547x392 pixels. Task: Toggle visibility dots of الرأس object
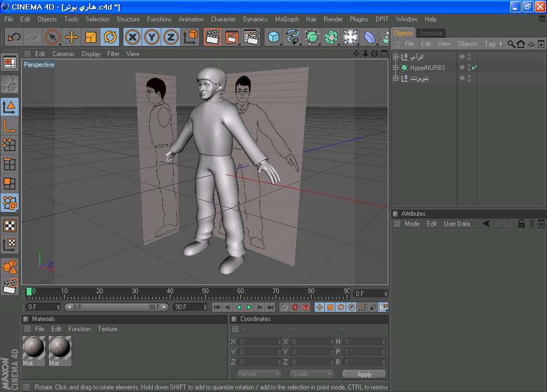point(469,57)
